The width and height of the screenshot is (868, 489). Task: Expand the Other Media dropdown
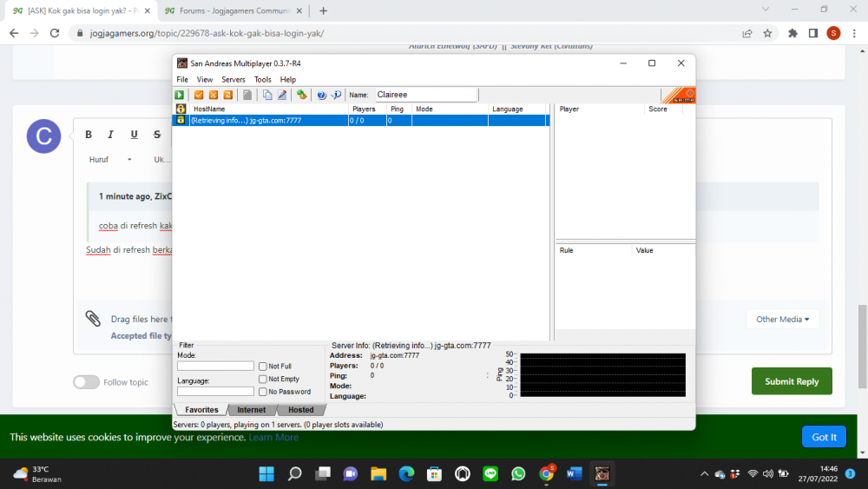click(x=782, y=320)
